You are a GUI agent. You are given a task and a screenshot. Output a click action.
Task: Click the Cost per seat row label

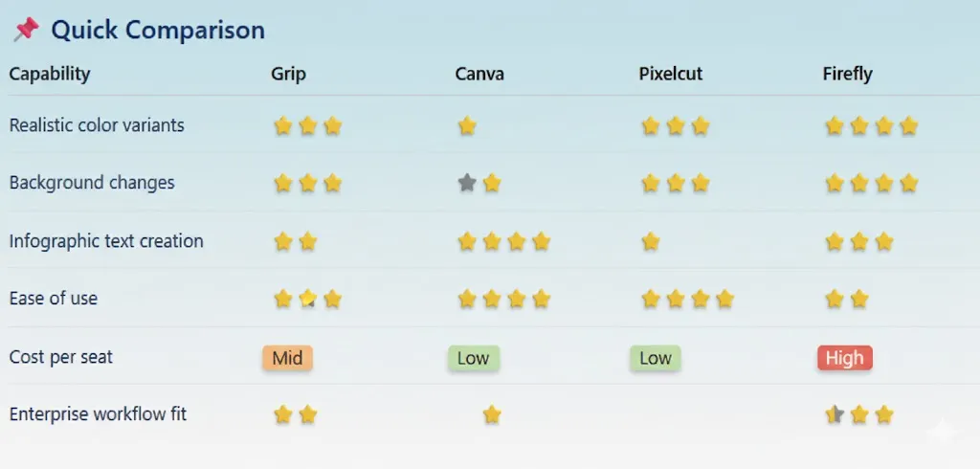click(61, 357)
